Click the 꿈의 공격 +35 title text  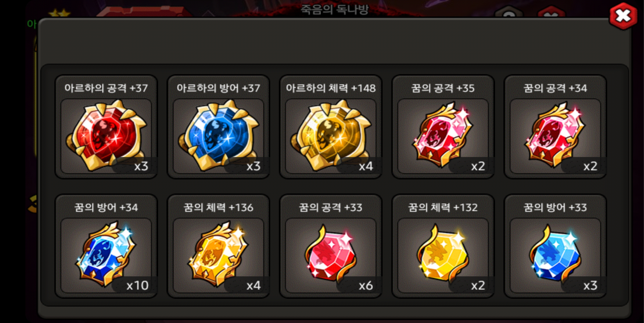443,88
